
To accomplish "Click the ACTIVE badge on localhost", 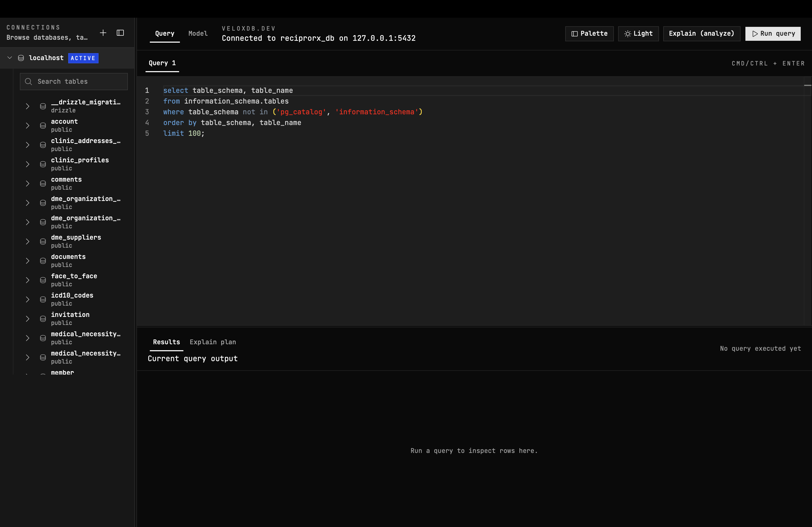I will (83, 58).
